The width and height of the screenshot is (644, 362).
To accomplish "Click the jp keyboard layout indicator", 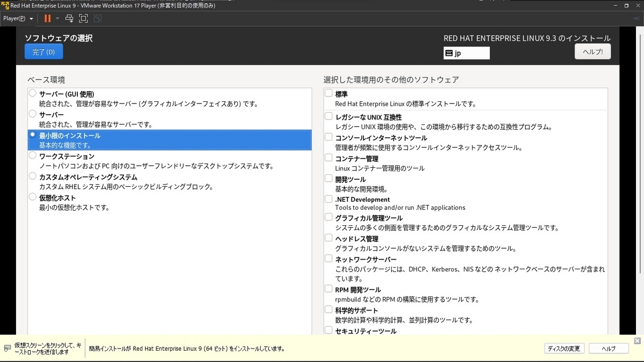I will click(466, 53).
